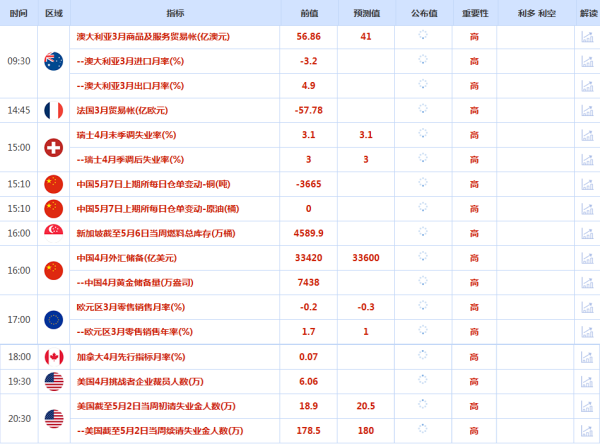Open --澳大利亚3月出口月率(%) indicator
This screenshot has height=444, width=600.
click(130, 86)
